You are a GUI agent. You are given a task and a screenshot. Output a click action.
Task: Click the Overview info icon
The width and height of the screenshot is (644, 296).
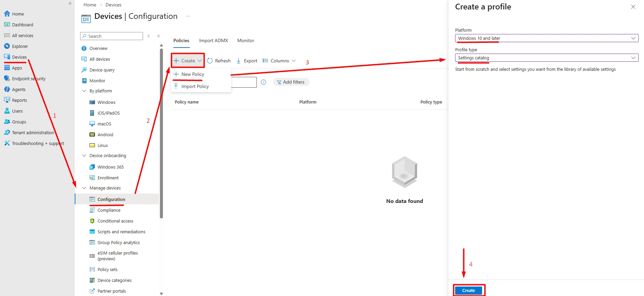coord(84,48)
